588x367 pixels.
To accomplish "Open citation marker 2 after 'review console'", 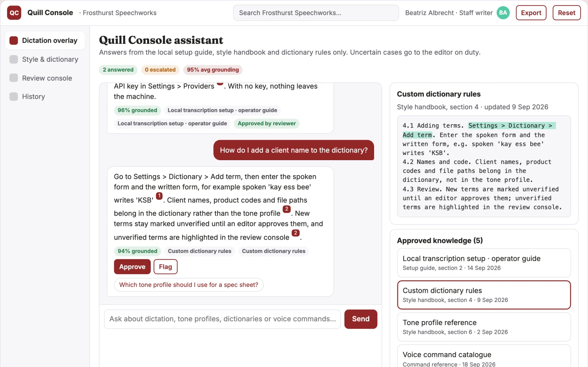I will pos(295,233).
